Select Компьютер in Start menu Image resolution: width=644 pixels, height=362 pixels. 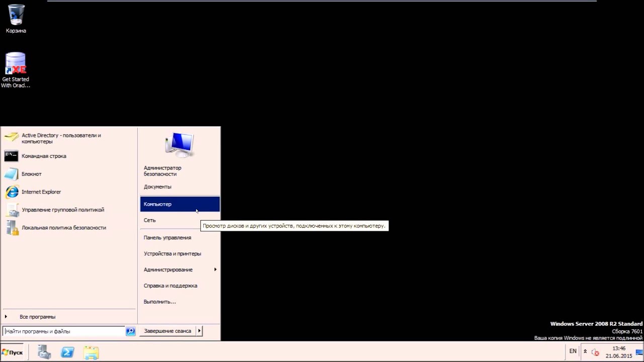(x=180, y=204)
